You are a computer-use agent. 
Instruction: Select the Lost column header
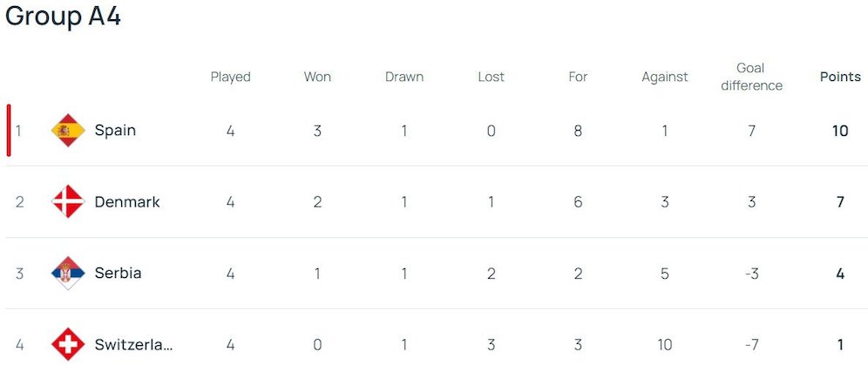pos(492,77)
